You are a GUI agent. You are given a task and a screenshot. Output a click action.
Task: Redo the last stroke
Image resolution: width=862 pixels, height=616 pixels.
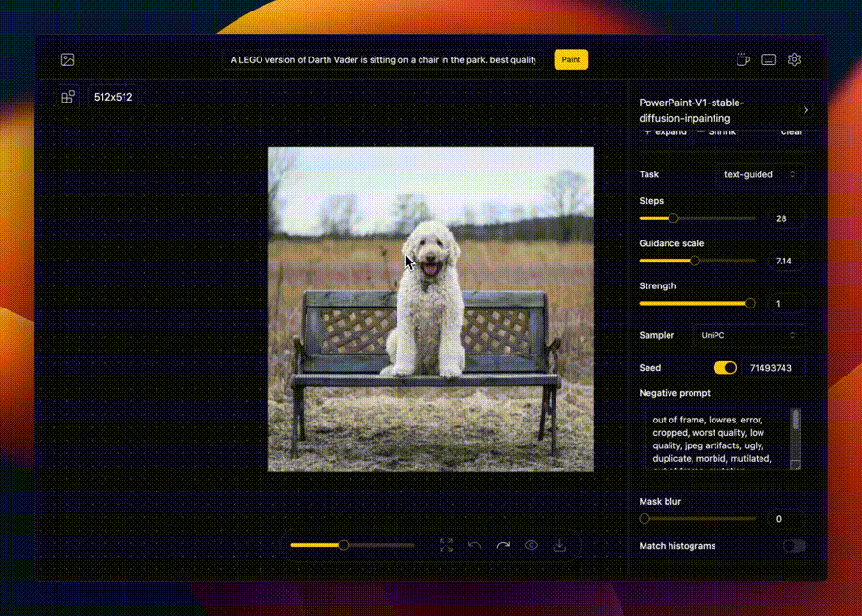point(503,545)
